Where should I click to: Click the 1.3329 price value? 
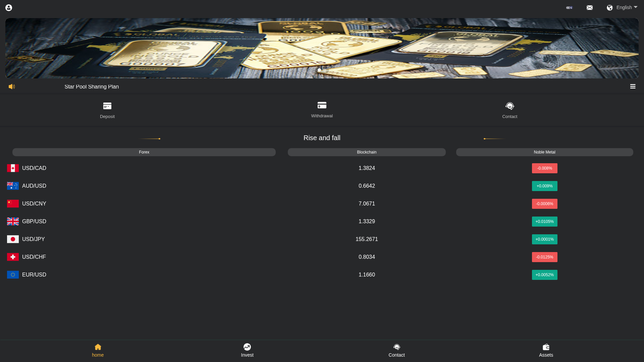(367, 222)
